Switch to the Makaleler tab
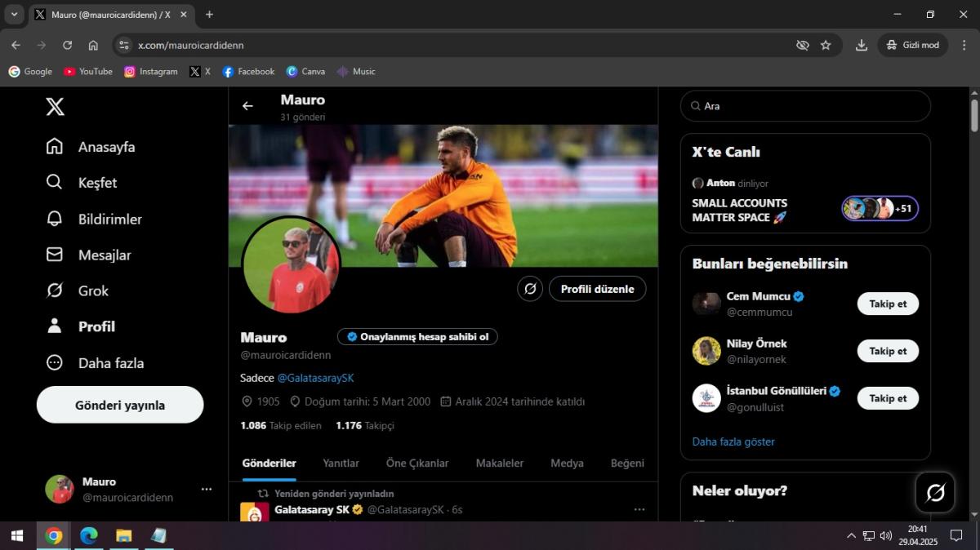 pos(500,463)
